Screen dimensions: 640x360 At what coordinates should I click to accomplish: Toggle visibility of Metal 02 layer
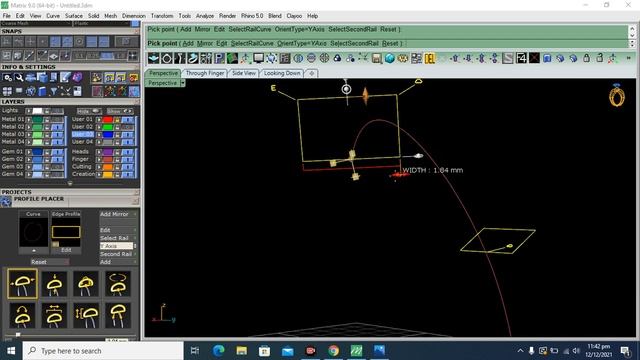click(x=58, y=127)
